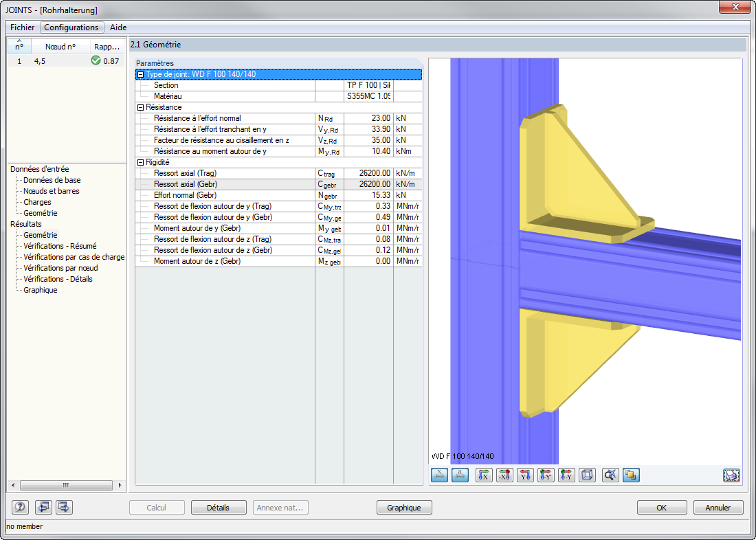Viewport: 756px width, 540px height.
Task: Click the Graphique button
Action: tap(404, 507)
